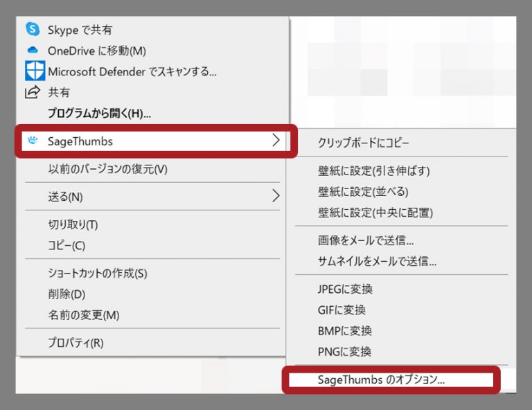The height and width of the screenshot is (410, 532).
Task: Expand the 送る(N) submenu arrow
Action: click(276, 196)
